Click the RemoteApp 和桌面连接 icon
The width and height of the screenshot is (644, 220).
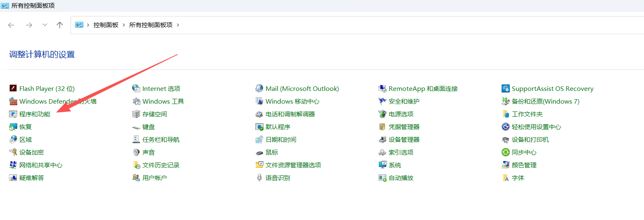tap(383, 88)
